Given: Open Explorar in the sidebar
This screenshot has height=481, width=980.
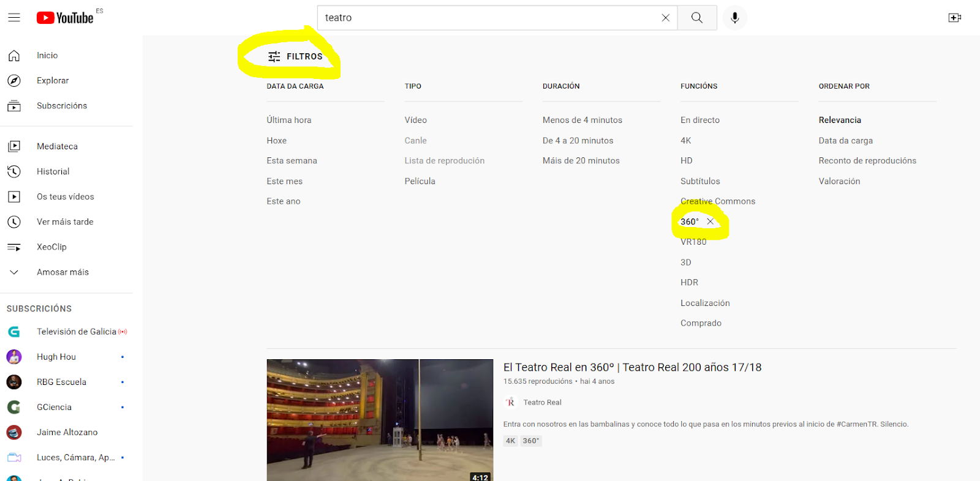Looking at the screenshot, I should coord(53,81).
